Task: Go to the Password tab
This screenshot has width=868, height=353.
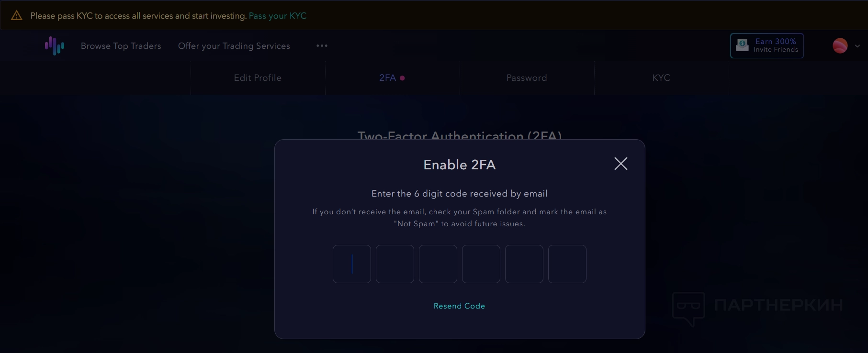Action: 527,78
